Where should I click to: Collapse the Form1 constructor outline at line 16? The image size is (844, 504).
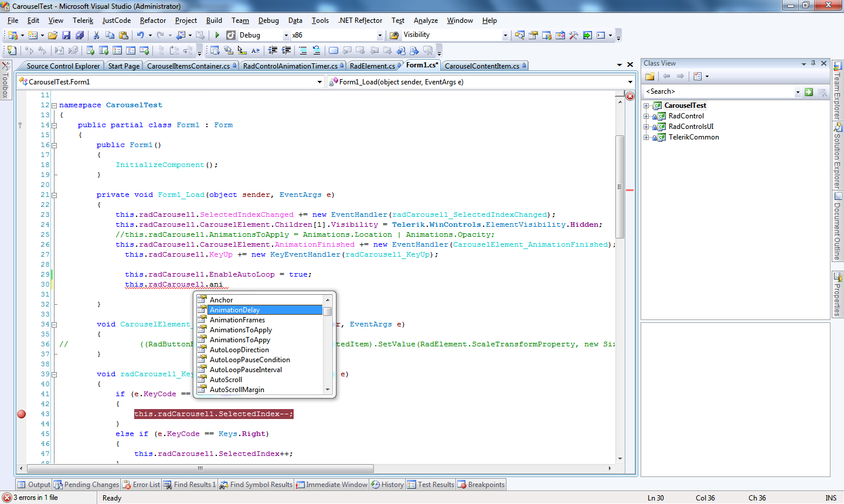[x=54, y=145]
